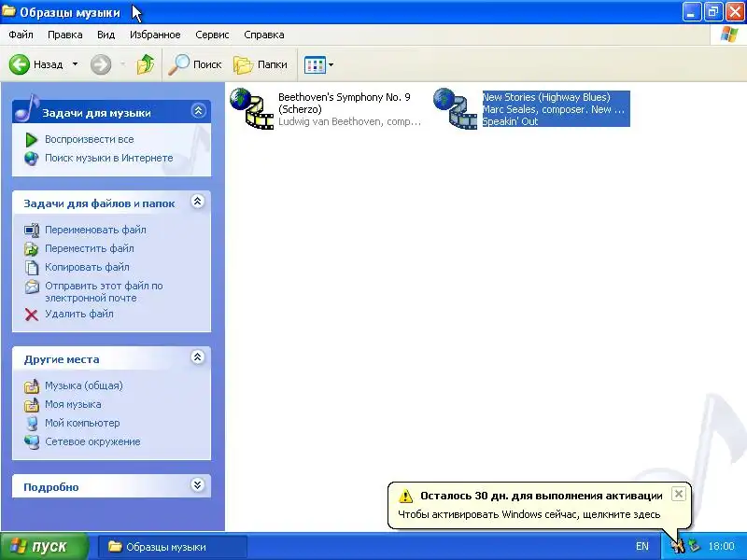Click the move file icon
The height and width of the screenshot is (560, 747).
click(32, 248)
